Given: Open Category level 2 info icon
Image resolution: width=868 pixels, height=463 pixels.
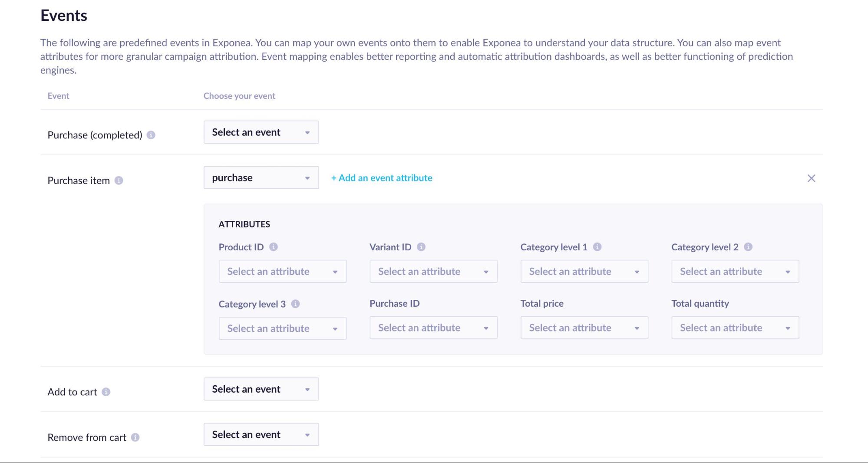Looking at the screenshot, I should pos(748,247).
